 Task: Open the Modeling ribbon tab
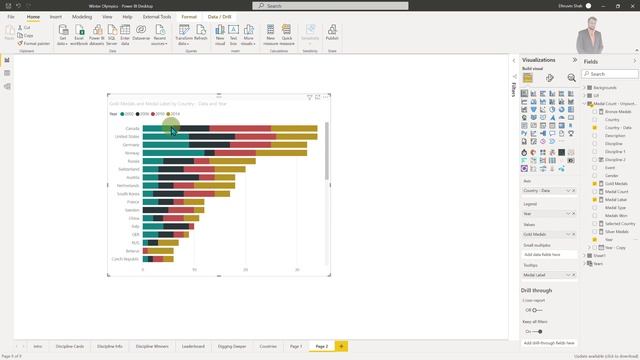(x=82, y=17)
